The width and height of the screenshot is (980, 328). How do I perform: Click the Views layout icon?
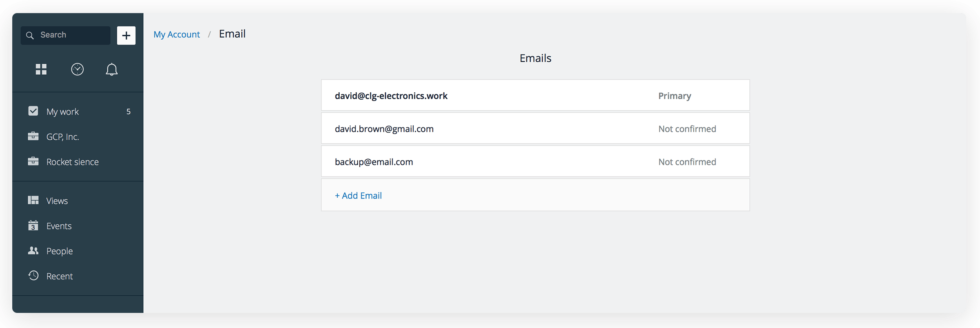pyautogui.click(x=33, y=200)
